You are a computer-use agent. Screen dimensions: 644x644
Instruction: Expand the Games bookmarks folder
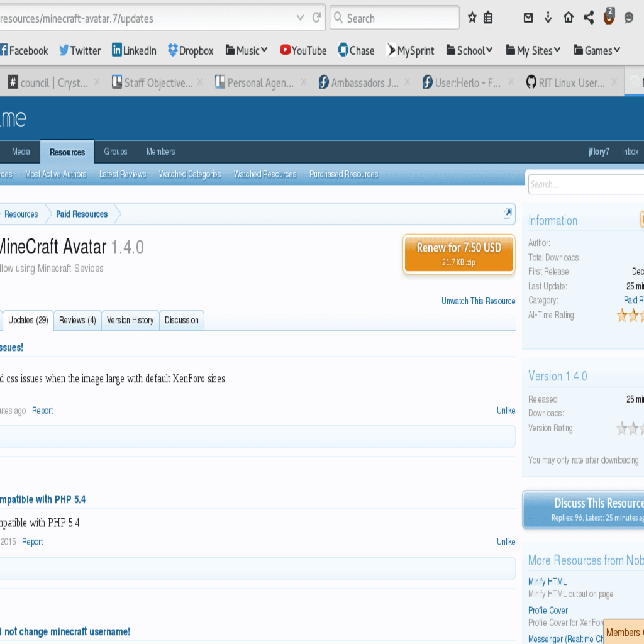coord(597,50)
